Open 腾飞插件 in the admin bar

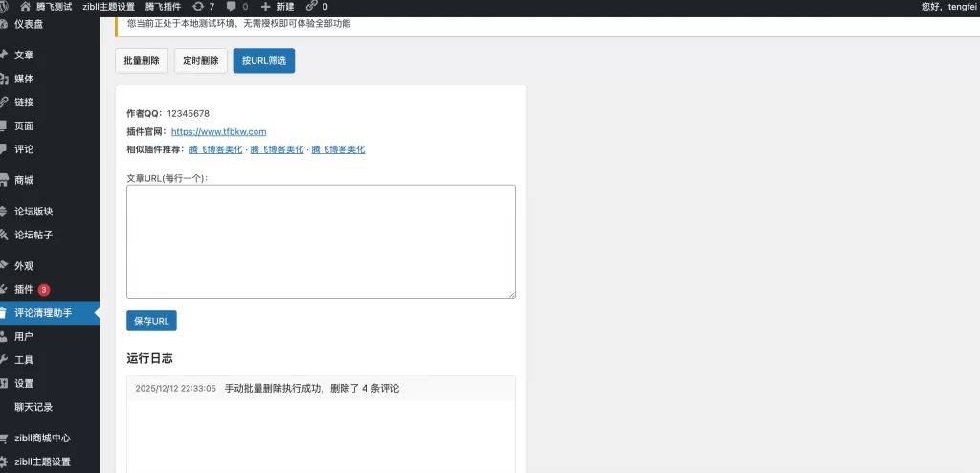tap(163, 7)
